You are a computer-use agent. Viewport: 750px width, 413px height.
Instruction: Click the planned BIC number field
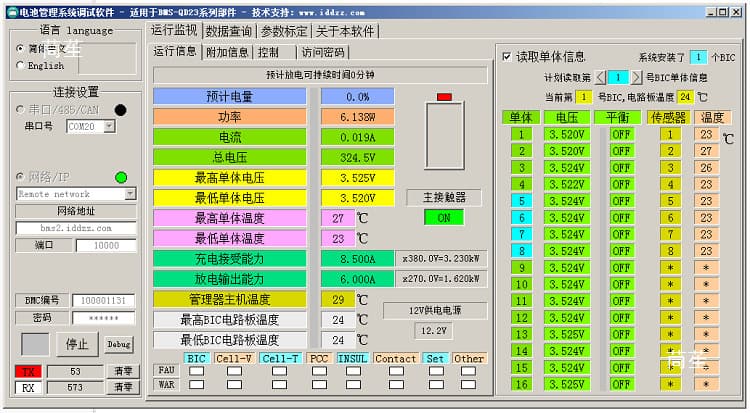618,77
